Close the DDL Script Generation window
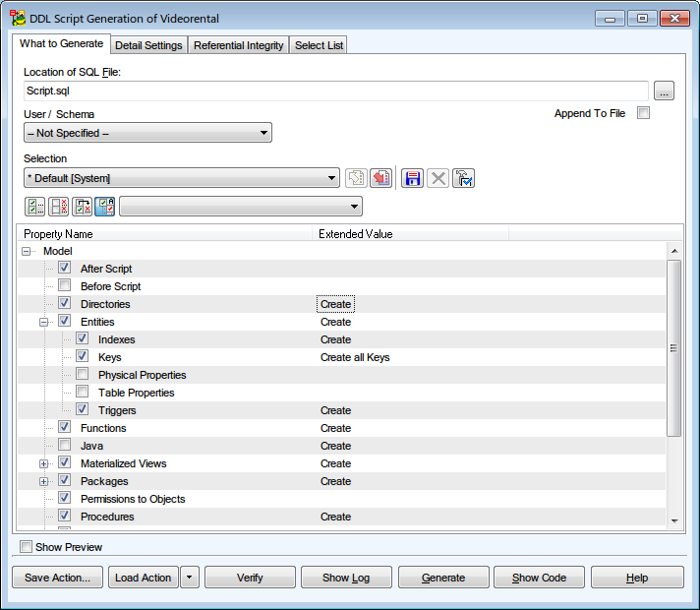The width and height of the screenshot is (700, 610). (675, 19)
